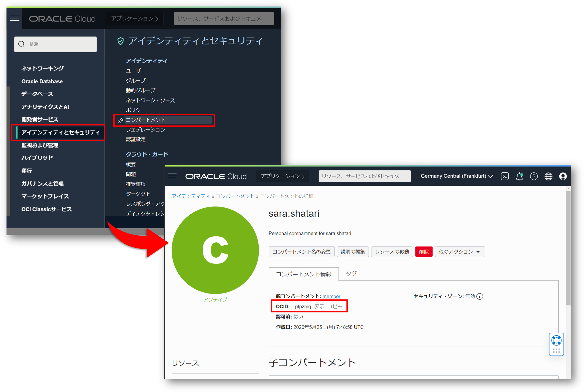584x392 pixels.
Task: Select ポリシー in the identity menu
Action: [135, 110]
